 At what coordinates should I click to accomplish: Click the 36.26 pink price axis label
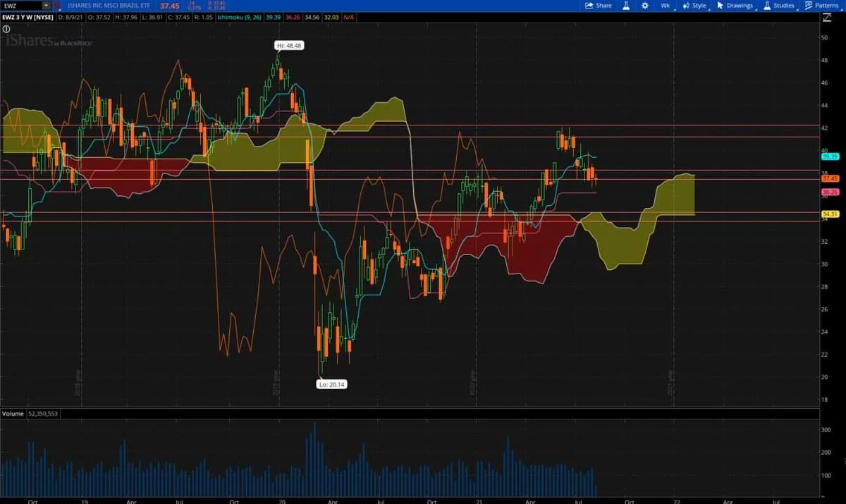(x=830, y=192)
